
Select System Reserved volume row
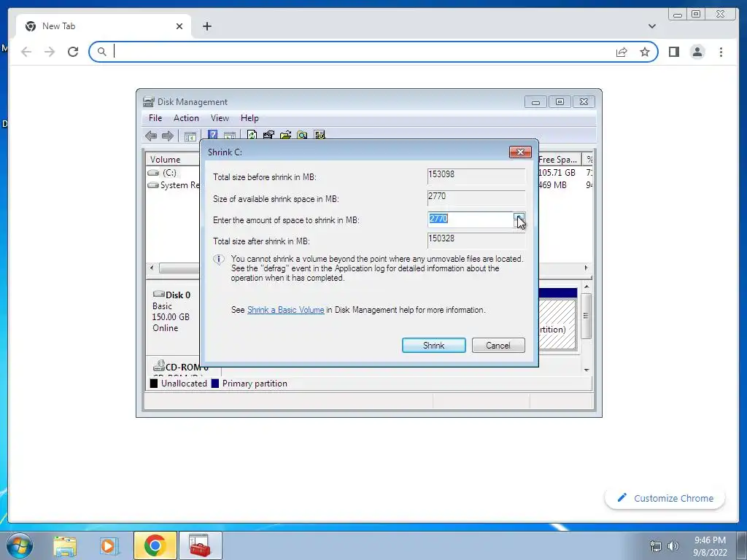pyautogui.click(x=172, y=185)
